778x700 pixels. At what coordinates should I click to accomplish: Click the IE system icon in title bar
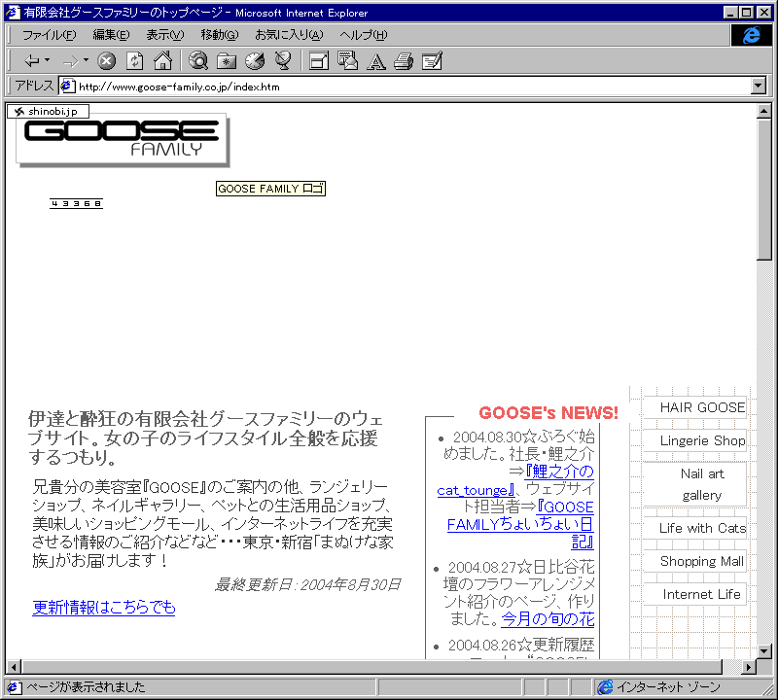[x=13, y=13]
